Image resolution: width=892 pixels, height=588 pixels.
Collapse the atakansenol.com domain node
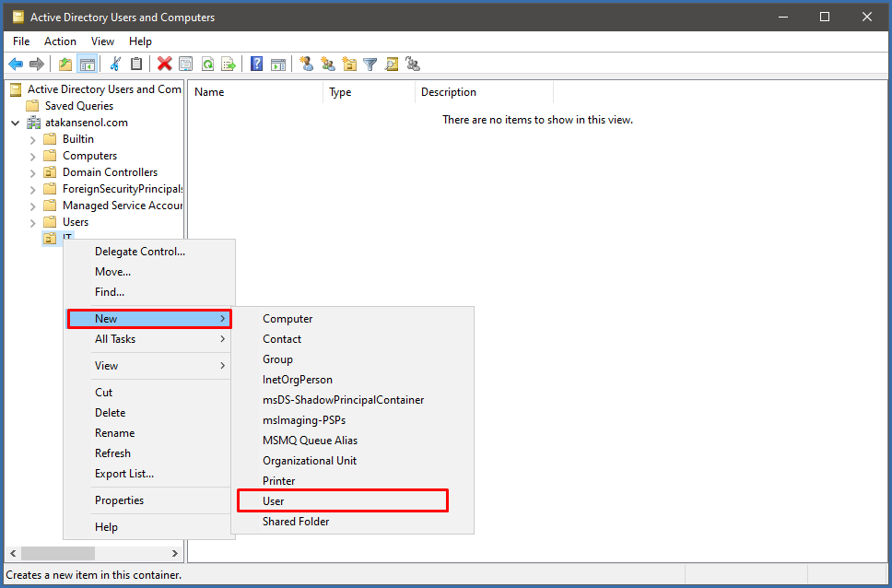16,123
